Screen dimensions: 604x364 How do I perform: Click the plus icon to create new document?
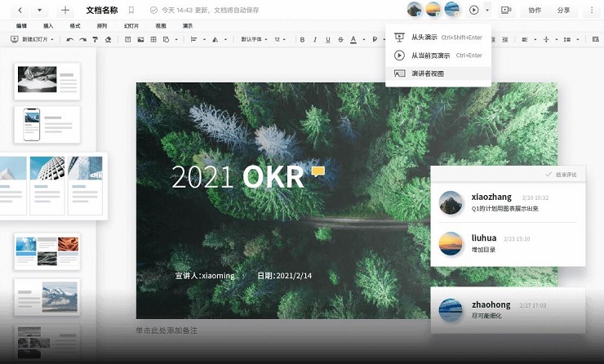coord(65,11)
